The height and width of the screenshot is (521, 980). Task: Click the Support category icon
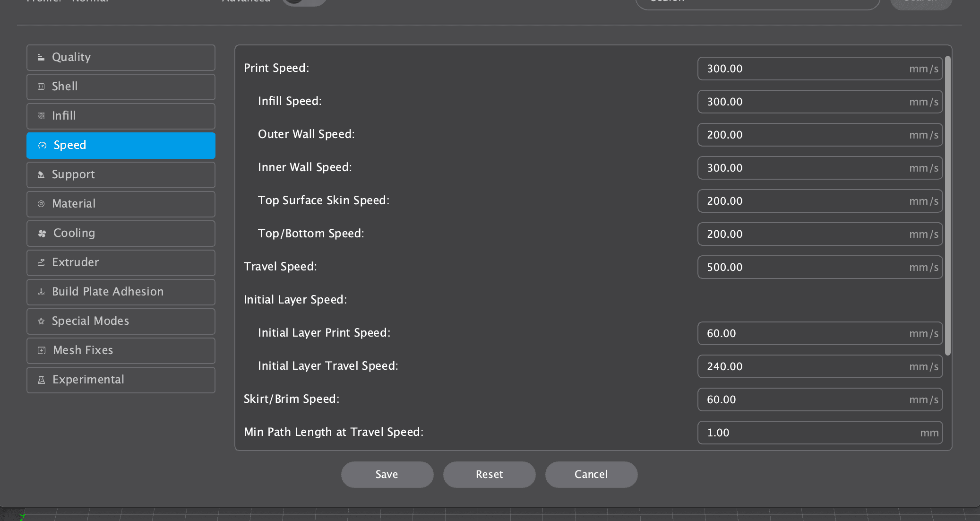pyautogui.click(x=41, y=175)
